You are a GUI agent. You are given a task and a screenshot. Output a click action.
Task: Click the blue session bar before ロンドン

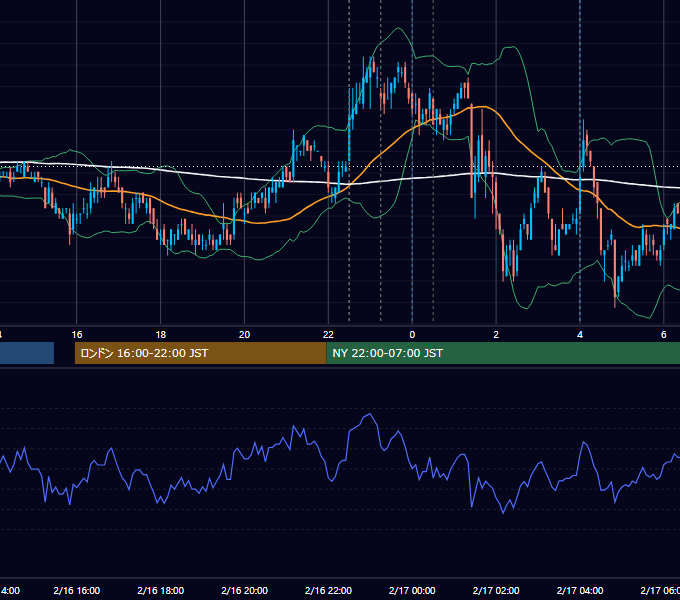27,353
